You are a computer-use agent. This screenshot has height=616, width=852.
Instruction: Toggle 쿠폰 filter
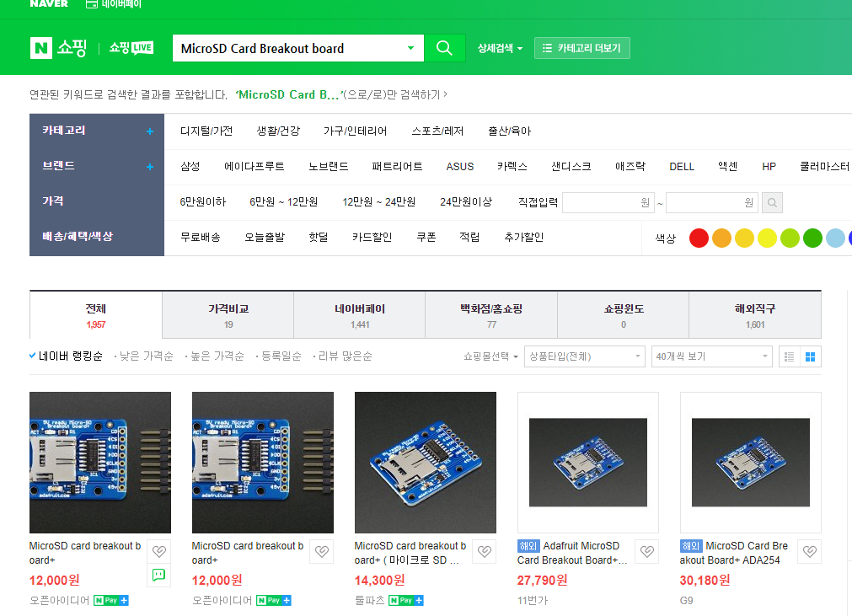426,238
